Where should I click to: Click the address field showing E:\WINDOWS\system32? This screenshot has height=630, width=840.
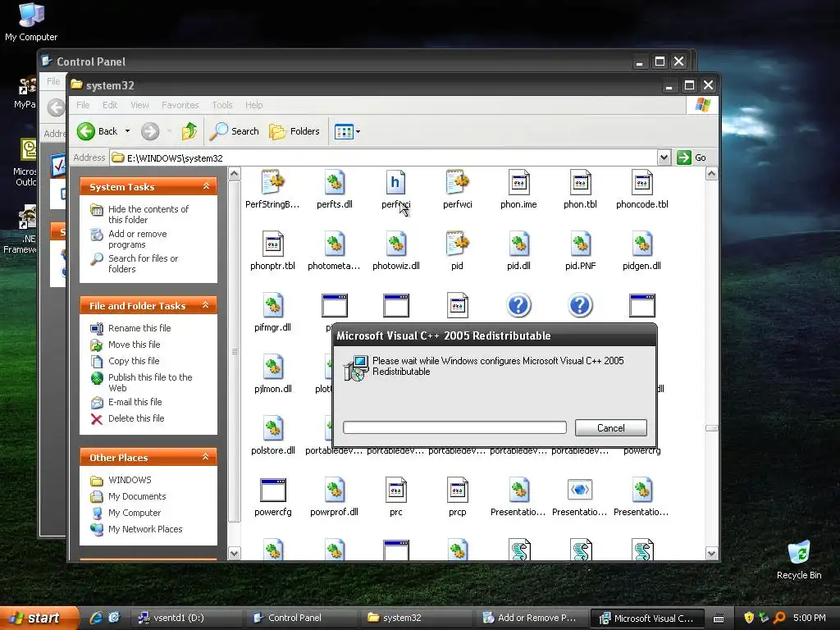click(384, 157)
